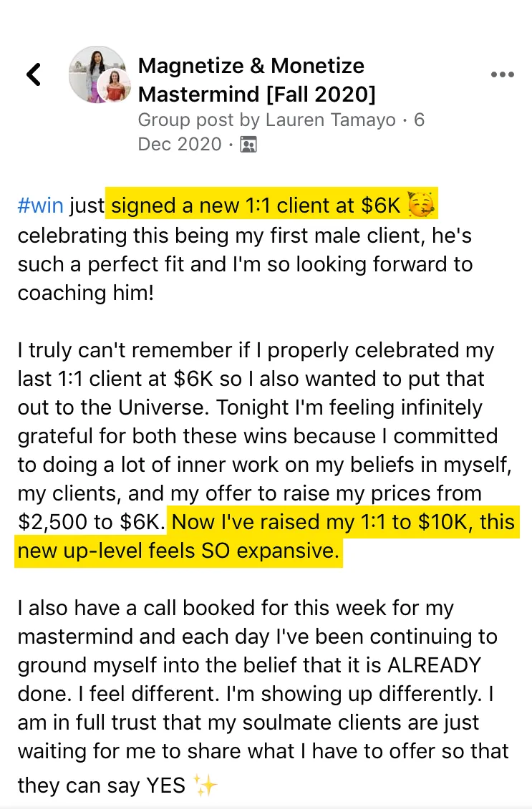Viewport: 532px width, 812px height.
Task: Tap the capitalized word ALREADY
Action: tap(434, 665)
